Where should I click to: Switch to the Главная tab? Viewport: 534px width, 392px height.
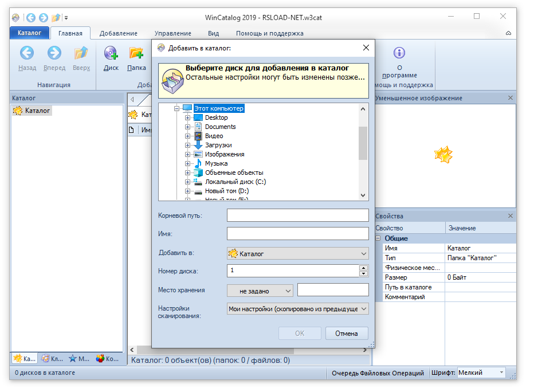pyautogui.click(x=70, y=33)
